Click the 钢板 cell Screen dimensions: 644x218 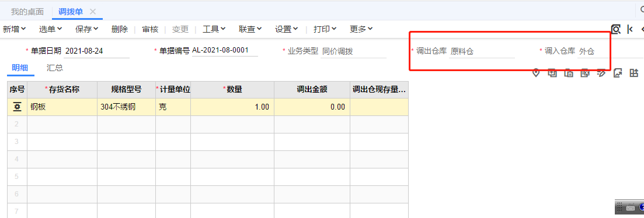(62, 107)
